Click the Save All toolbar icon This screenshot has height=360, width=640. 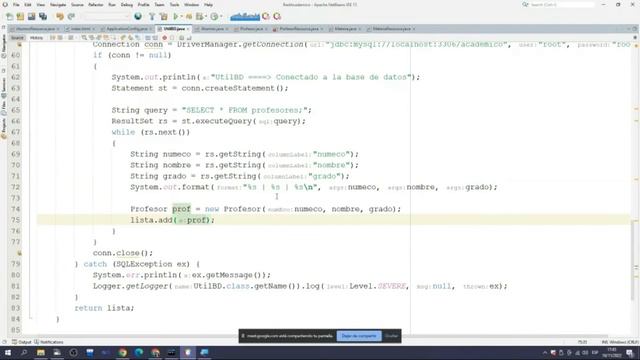point(43,16)
